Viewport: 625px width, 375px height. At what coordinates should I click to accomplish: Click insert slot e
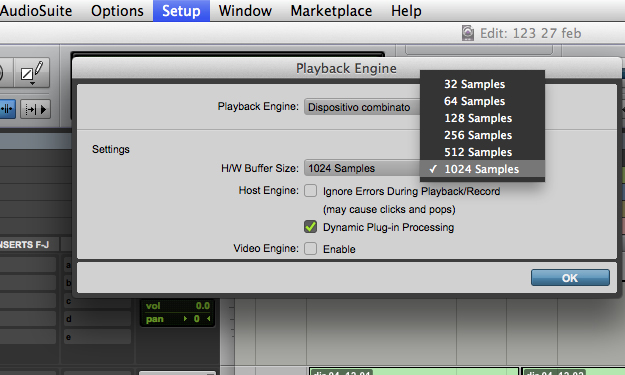tap(97, 337)
